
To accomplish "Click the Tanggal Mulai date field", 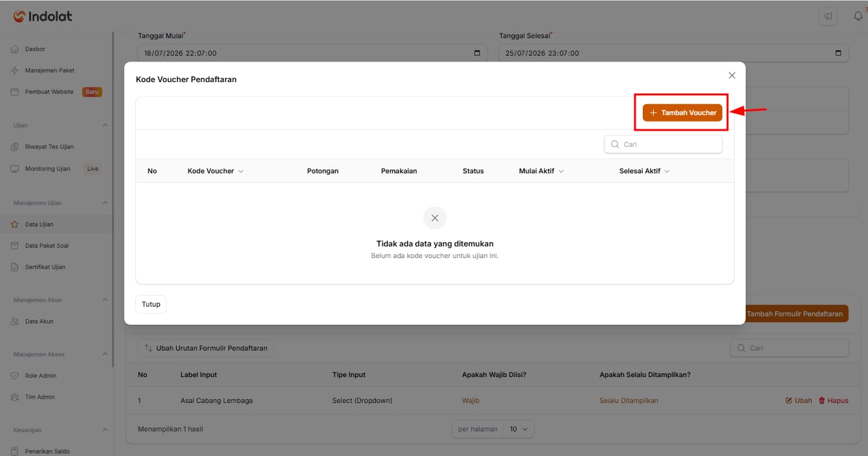I will pos(313,53).
